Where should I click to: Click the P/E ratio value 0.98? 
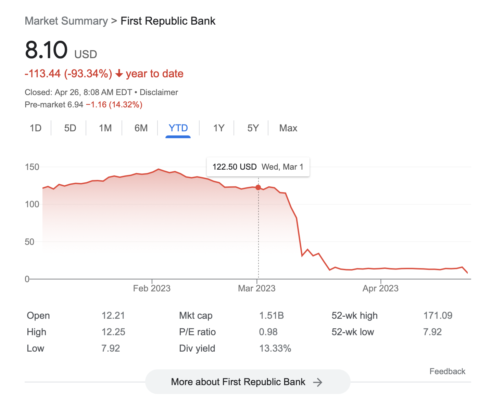click(x=268, y=332)
